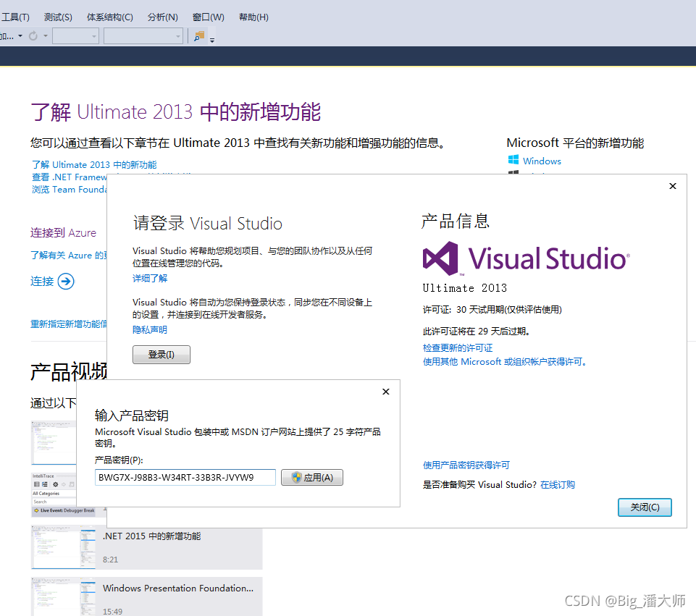
Task: Click the Visual Studio logo icon
Action: click(x=440, y=258)
